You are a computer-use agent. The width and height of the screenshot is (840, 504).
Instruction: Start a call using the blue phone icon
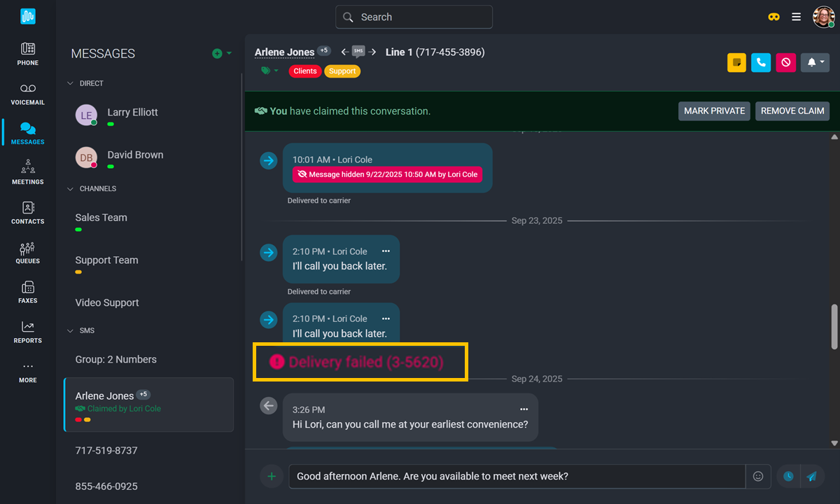pyautogui.click(x=761, y=62)
